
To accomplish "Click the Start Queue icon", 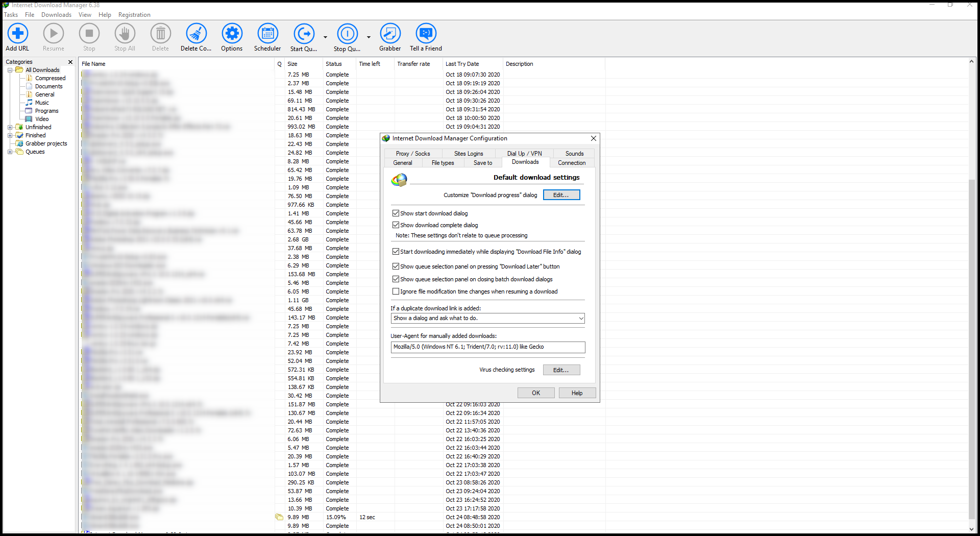I will click(304, 34).
